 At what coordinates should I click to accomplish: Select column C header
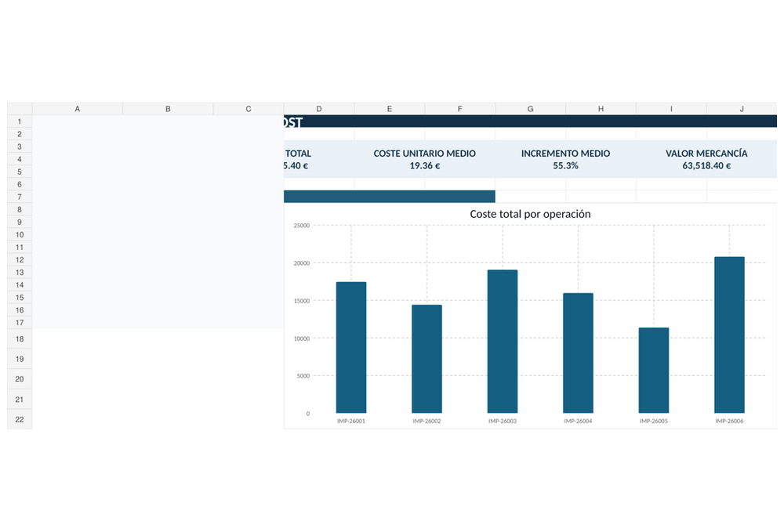point(249,108)
